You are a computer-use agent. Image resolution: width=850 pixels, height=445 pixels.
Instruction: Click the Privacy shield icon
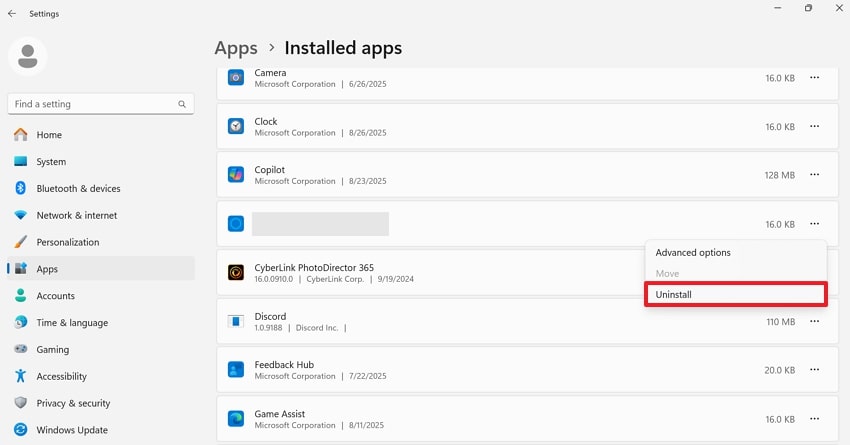(21, 403)
